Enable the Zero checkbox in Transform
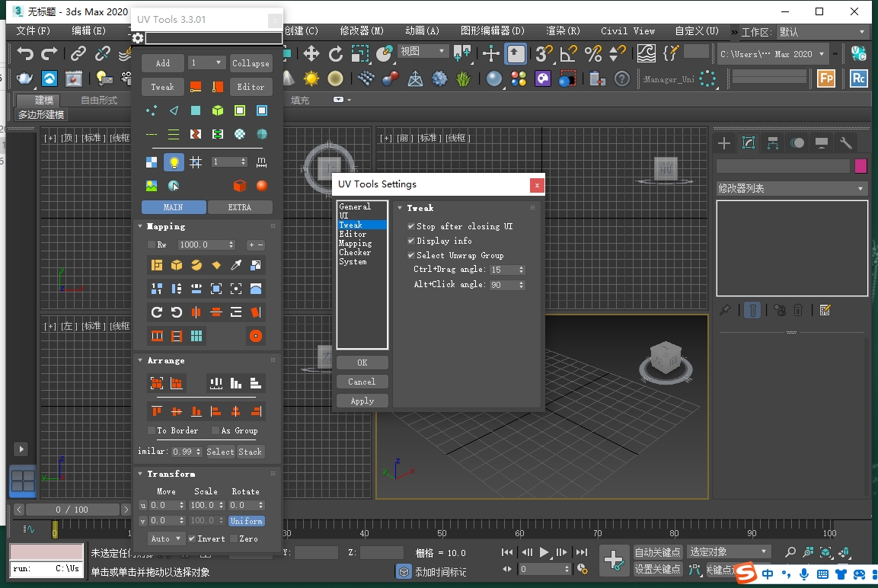The height and width of the screenshot is (588, 878). coord(234,538)
